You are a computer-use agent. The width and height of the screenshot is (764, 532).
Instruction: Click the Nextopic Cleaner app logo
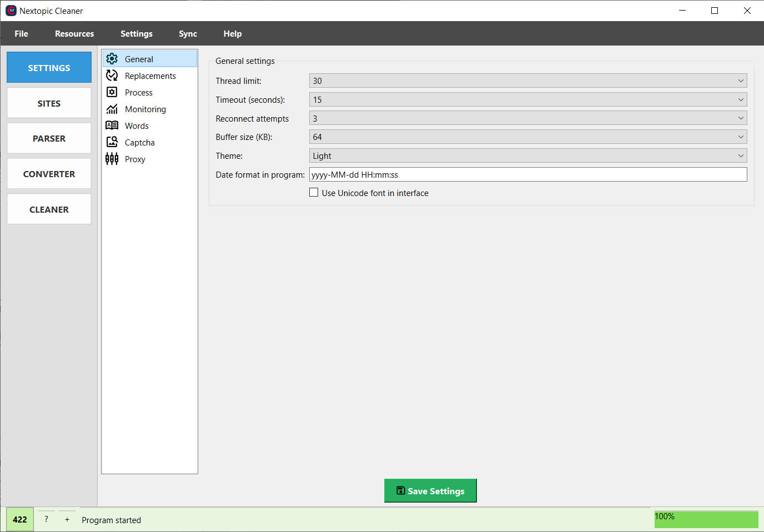[11, 11]
